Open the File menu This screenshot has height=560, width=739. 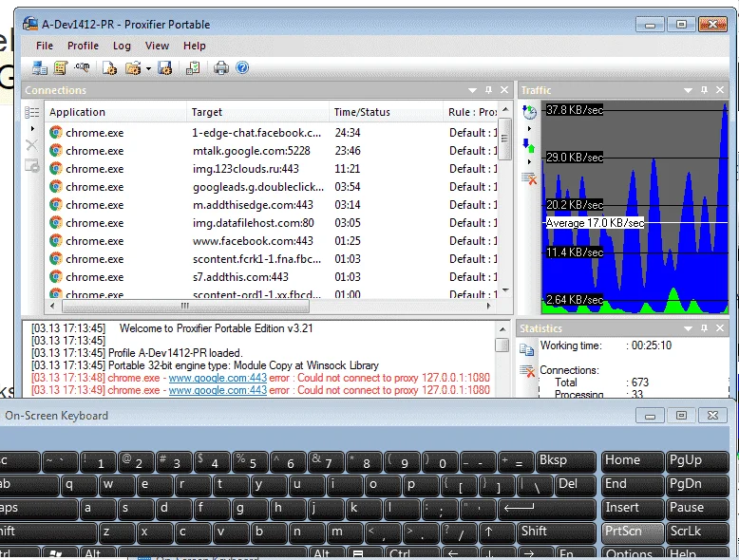point(45,46)
